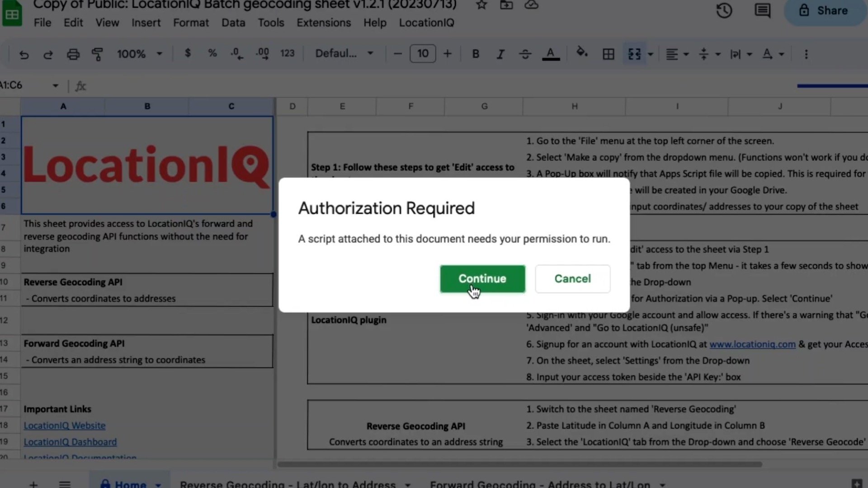The image size is (868, 488).
Task: Open the all sheets list icon
Action: click(65, 484)
